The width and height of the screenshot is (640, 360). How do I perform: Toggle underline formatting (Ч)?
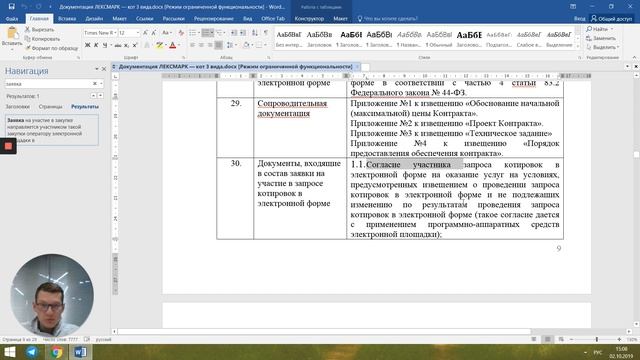click(x=105, y=45)
